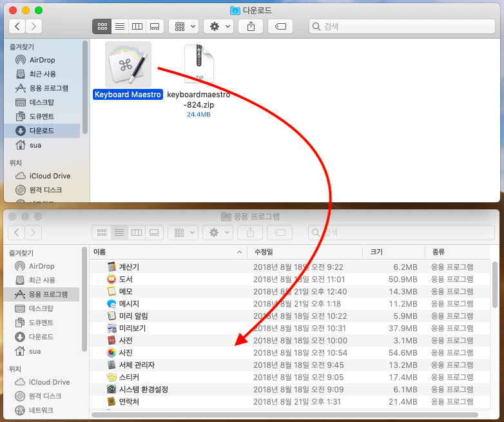This screenshot has height=422, width=504.
Task: Open iCloud Drive in Downloads window sidebar
Action: (42, 176)
